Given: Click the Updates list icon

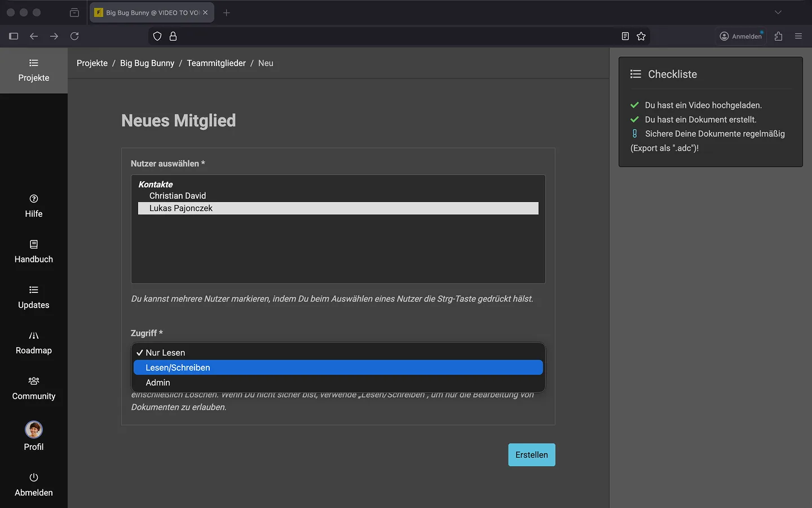Looking at the screenshot, I should 34,290.
